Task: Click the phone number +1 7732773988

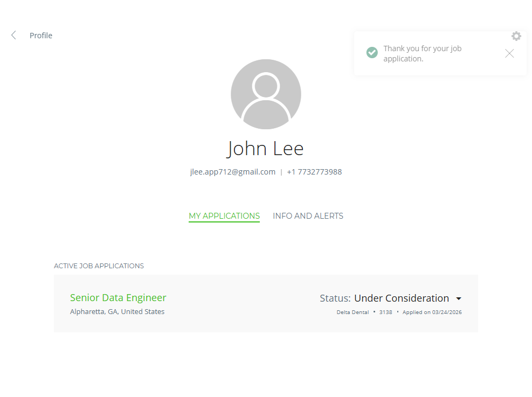Action: click(x=314, y=172)
